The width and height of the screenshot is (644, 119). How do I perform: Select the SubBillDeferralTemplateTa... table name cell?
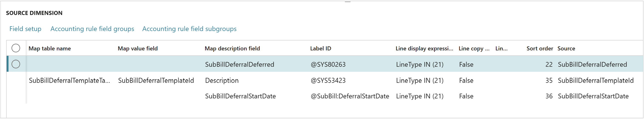click(x=69, y=80)
